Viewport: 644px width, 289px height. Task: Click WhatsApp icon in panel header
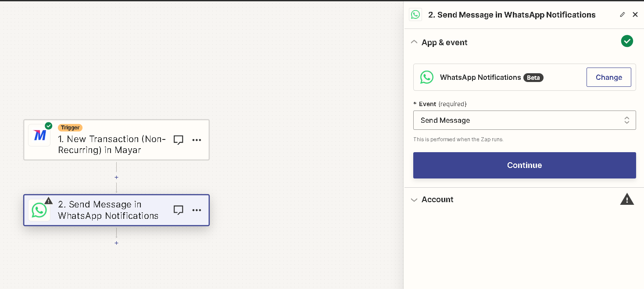pyautogui.click(x=415, y=14)
